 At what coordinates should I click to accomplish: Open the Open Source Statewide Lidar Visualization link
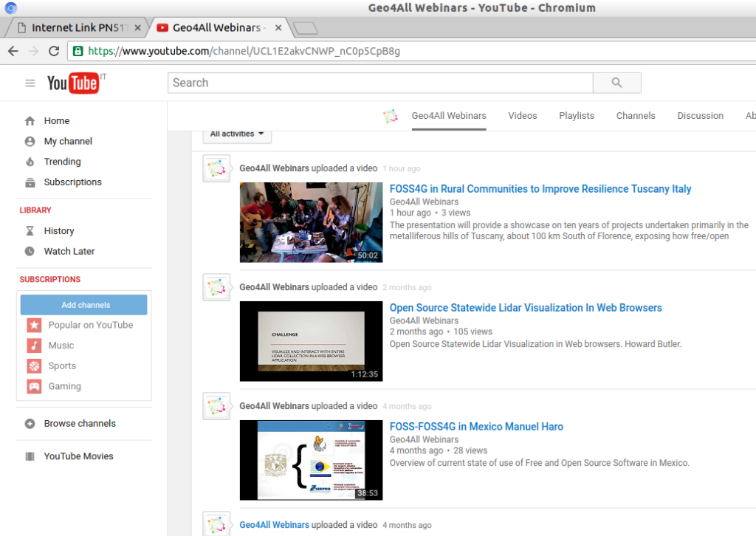pos(526,308)
